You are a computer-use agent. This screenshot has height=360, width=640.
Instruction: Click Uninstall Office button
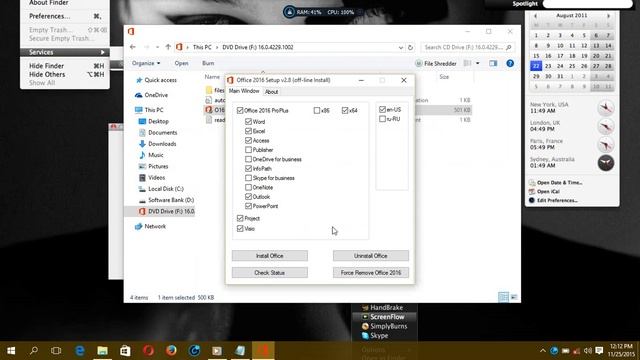[x=371, y=256]
